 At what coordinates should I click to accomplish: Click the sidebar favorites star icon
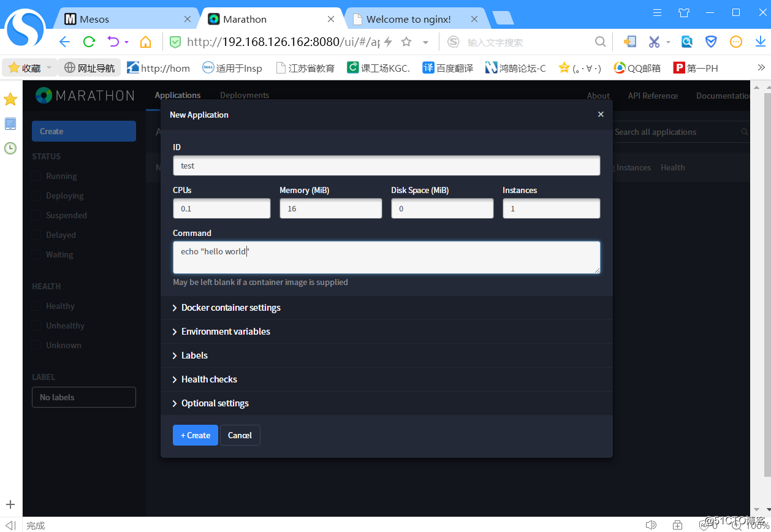[10, 99]
